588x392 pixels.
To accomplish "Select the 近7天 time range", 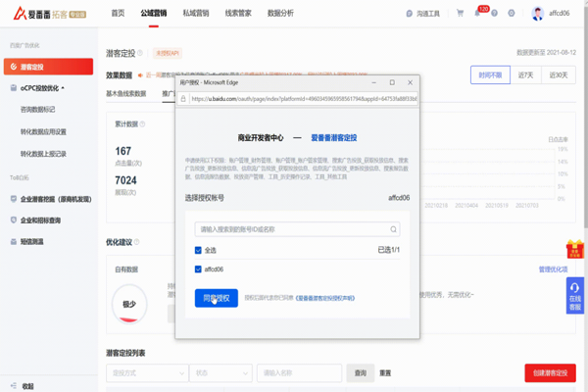I will point(525,75).
